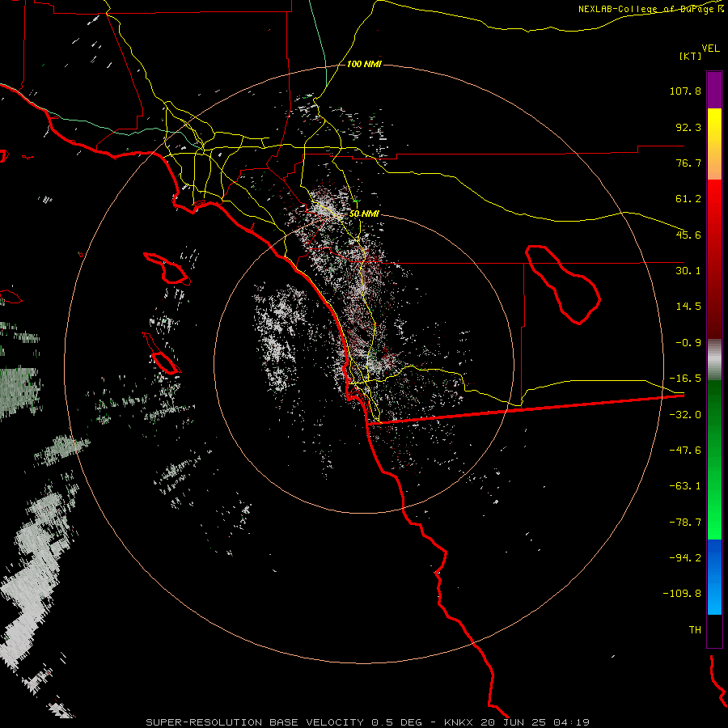Click the -63.1 legend value
728x728 pixels.
point(685,486)
